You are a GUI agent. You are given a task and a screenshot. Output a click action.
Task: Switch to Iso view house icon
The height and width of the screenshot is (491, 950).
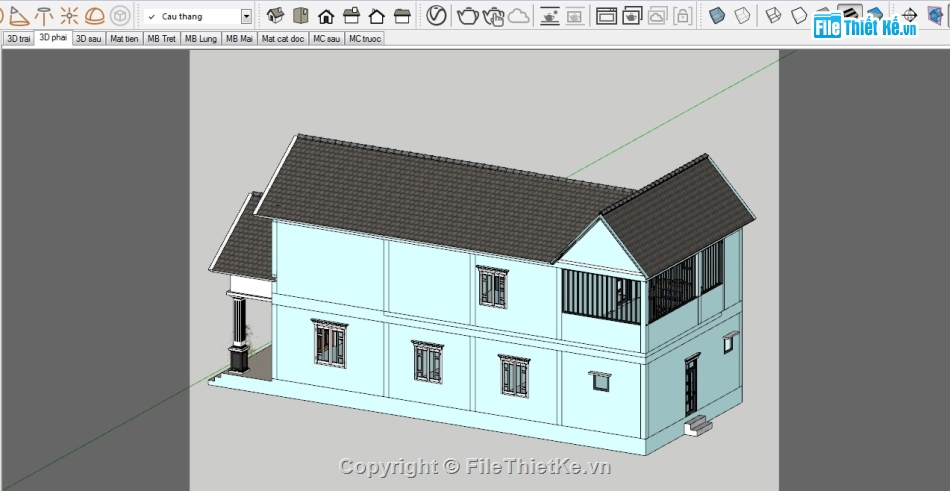pyautogui.click(x=276, y=16)
